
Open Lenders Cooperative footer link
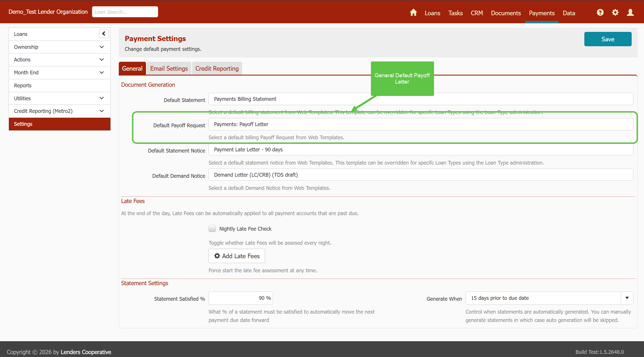pos(86,352)
